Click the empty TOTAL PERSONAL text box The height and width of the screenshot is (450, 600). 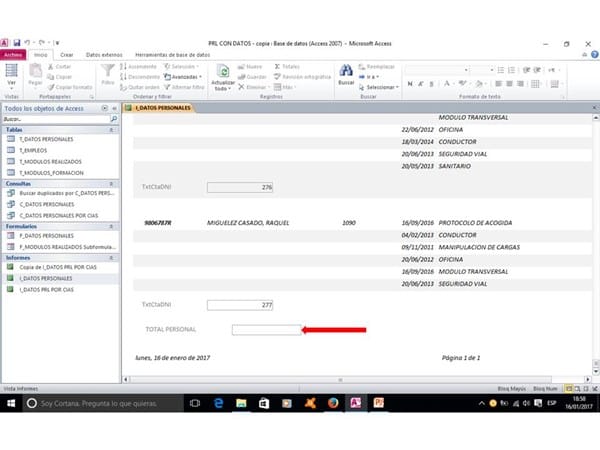(266, 329)
